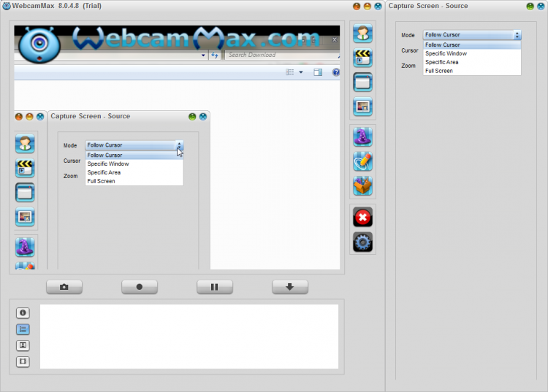548x392 pixels.
Task: Click clapperboard movie icon inside preview
Action: coord(25,168)
